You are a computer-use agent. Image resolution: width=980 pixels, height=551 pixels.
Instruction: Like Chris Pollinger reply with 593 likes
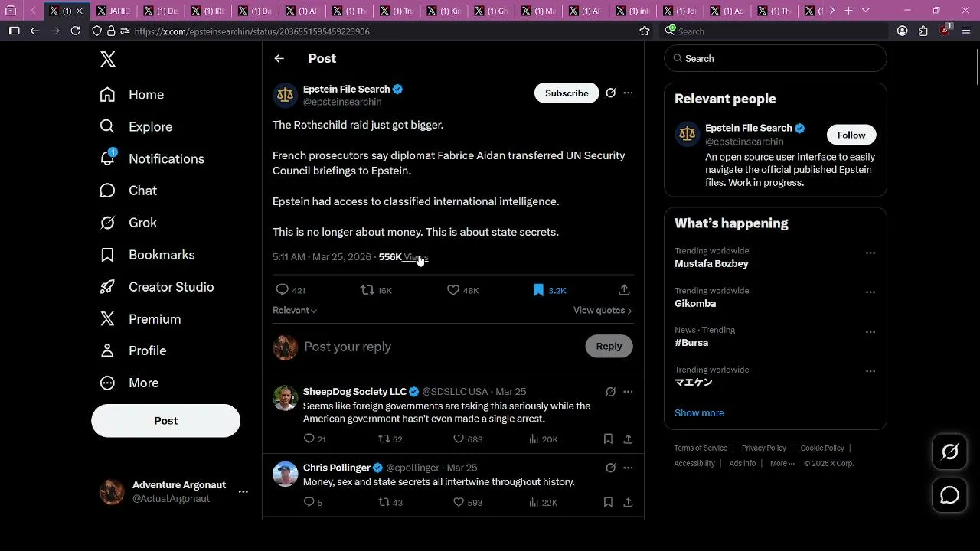(467, 503)
